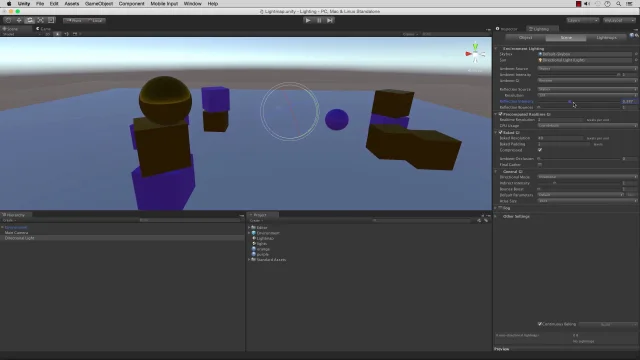Click the Realtime Resolution field
The height and width of the screenshot is (360, 640).
point(560,120)
